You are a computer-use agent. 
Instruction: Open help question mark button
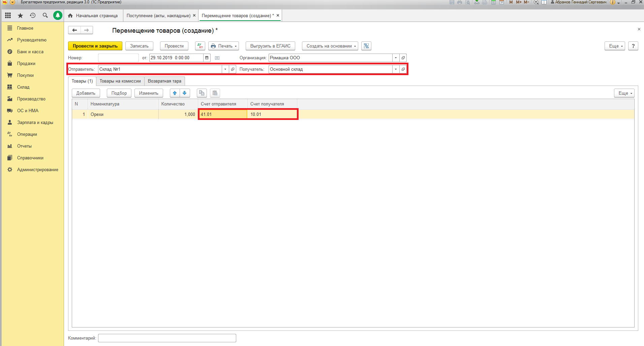633,46
